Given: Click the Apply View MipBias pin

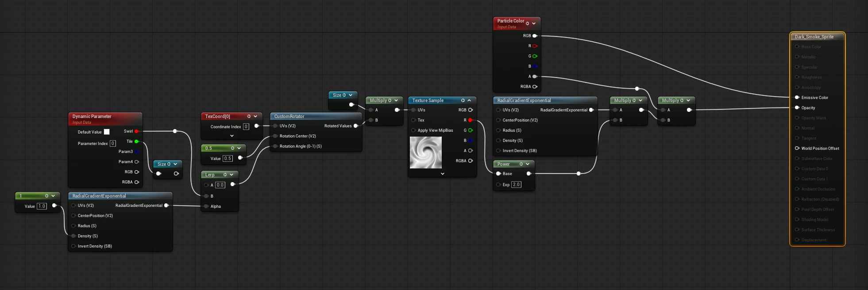Looking at the screenshot, I should (413, 130).
